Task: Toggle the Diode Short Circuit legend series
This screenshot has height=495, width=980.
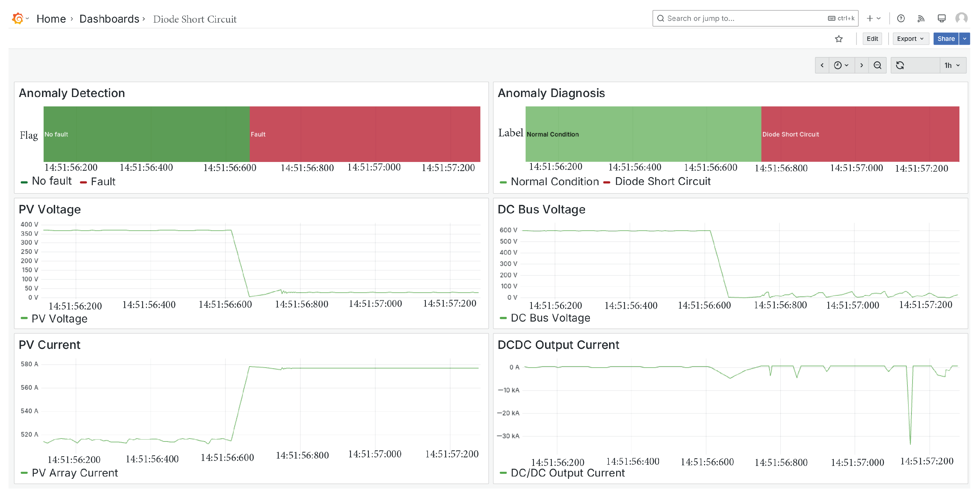Action: 662,182
